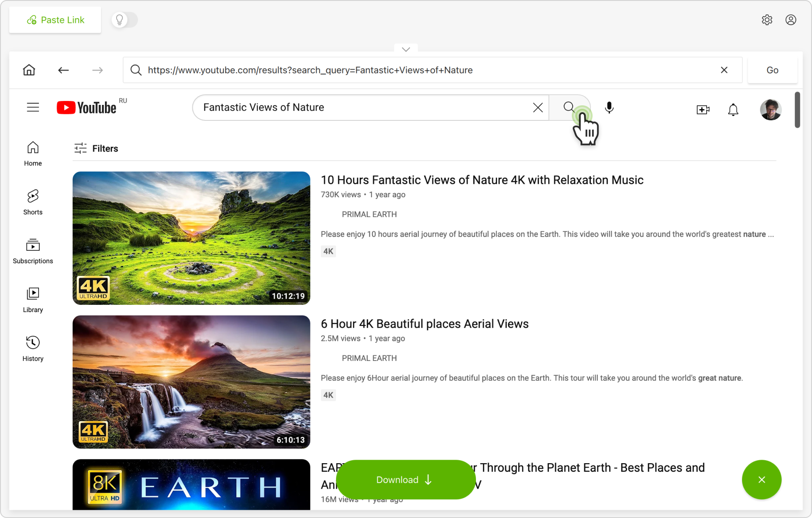Viewport: 812px width, 518px height.
Task: Click the Paste Link button
Action: 55,19
